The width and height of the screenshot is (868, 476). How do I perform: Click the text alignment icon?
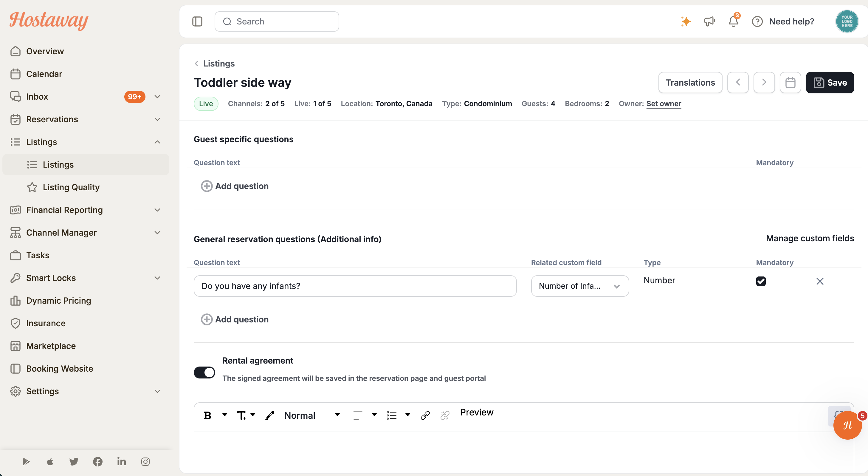[358, 416]
